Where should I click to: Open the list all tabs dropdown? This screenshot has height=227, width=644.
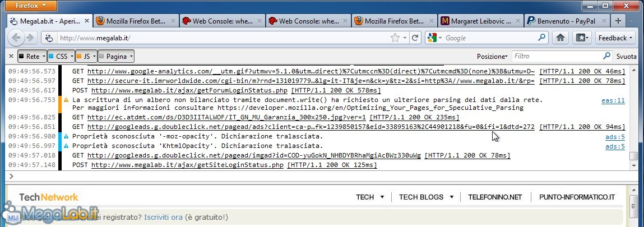(632, 21)
